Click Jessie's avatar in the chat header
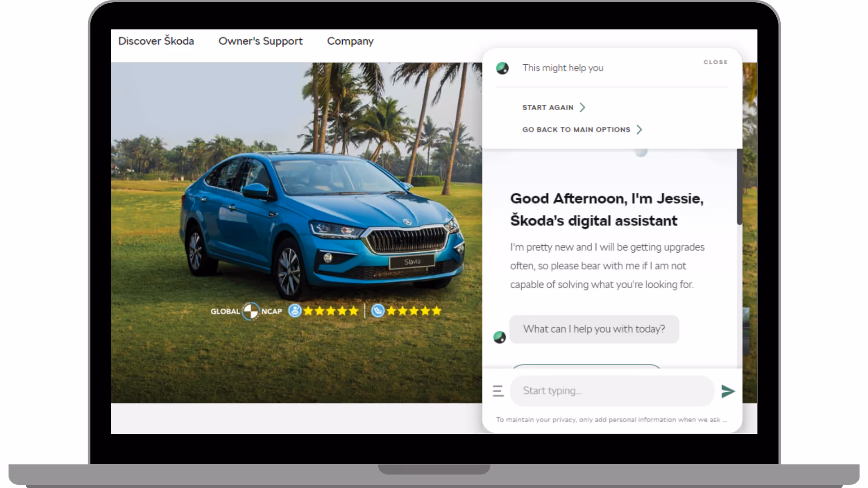This screenshot has width=868, height=488. tap(502, 68)
